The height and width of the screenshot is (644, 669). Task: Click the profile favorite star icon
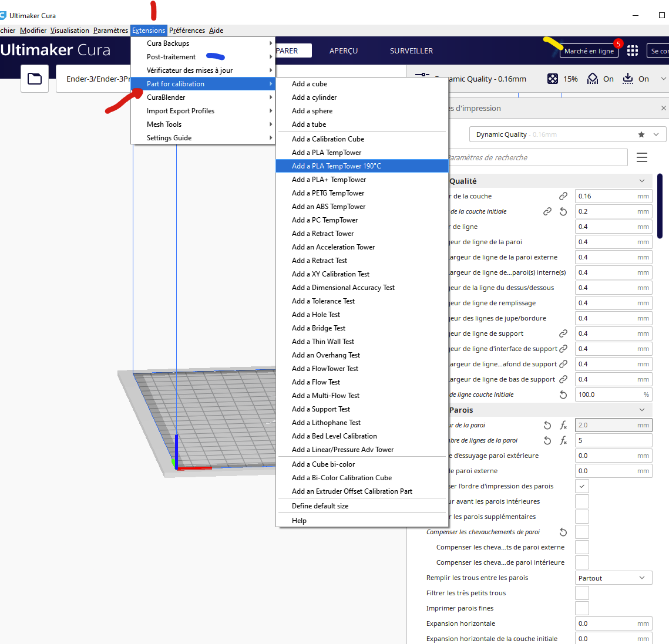pyautogui.click(x=641, y=134)
